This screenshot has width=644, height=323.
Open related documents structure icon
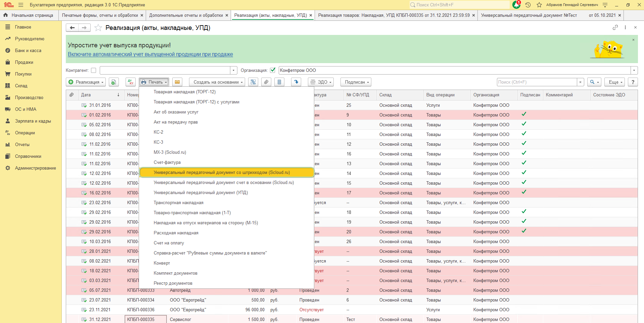253,82
